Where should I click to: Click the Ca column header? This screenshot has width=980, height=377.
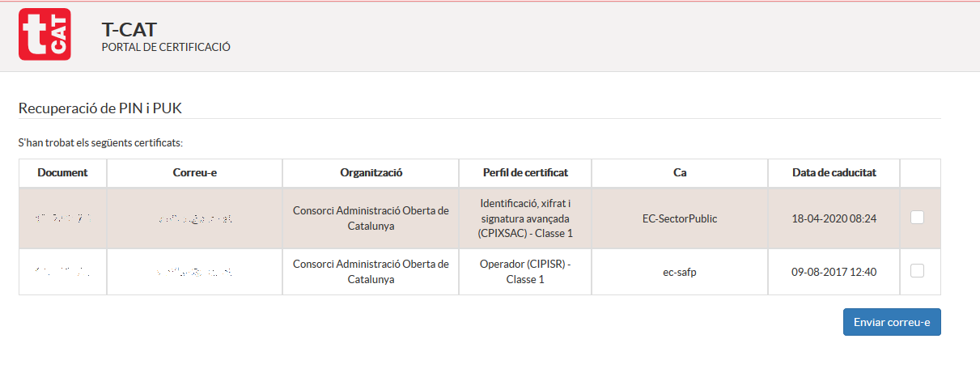680,172
